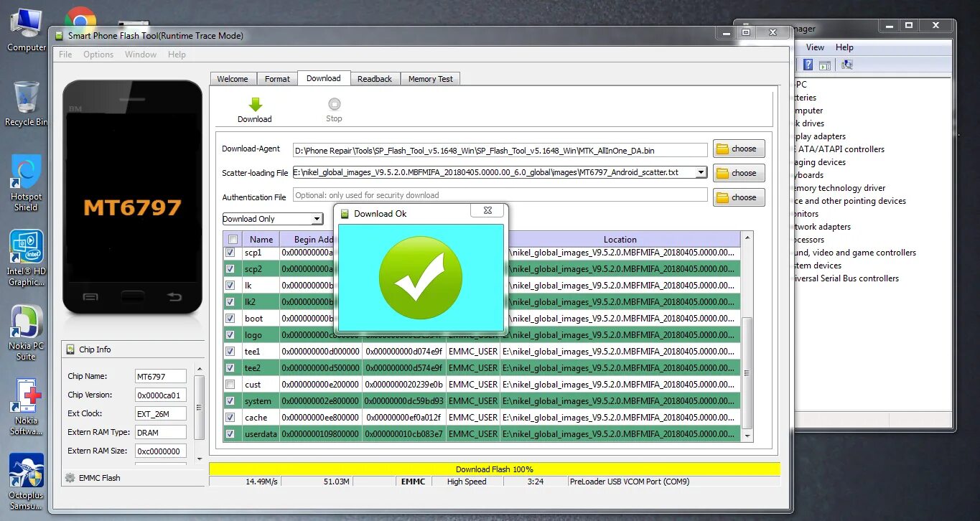Click the Stop icon in the toolbar
Viewport: 980px width, 521px height.
(334, 104)
